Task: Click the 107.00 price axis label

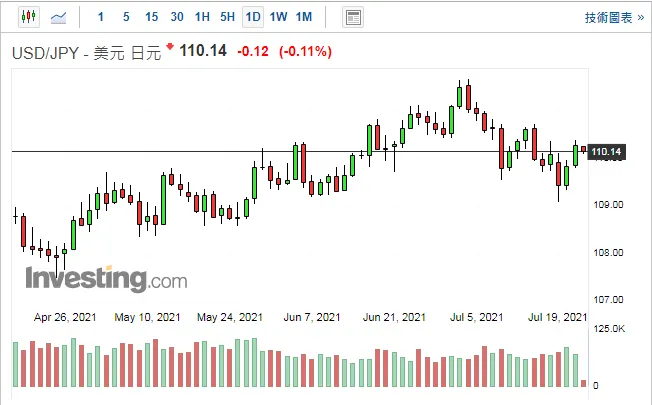Action: (x=608, y=299)
